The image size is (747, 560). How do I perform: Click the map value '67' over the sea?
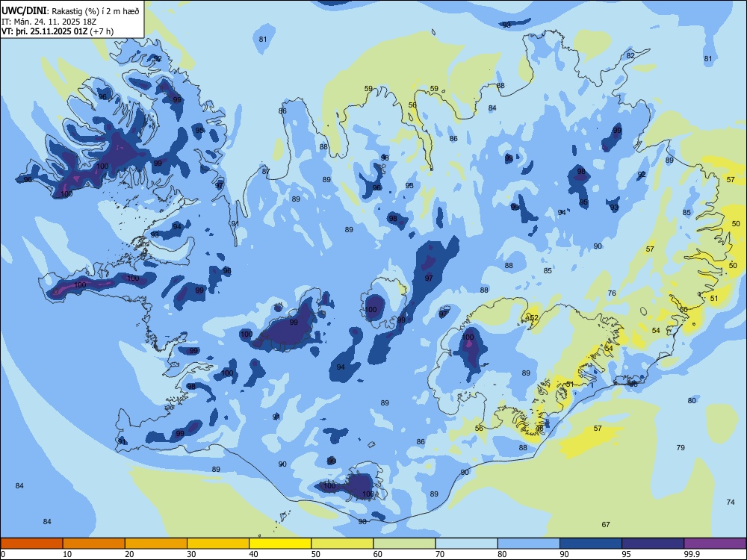coord(606,524)
